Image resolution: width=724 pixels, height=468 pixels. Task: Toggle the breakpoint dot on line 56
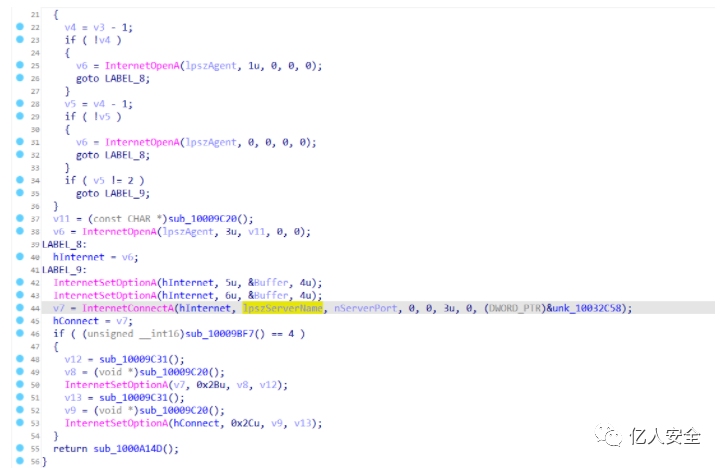tap(20, 461)
